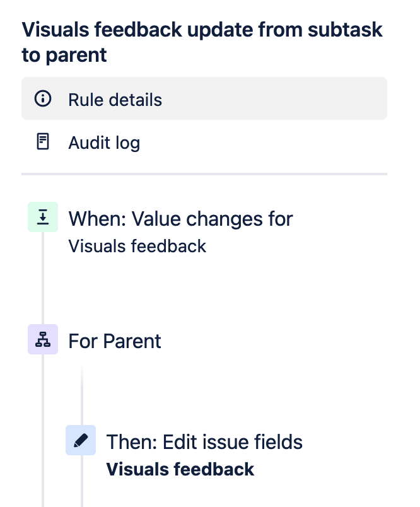The width and height of the screenshot is (420, 507).
Task: Click branch connector line above the edit action
Action: point(81,391)
